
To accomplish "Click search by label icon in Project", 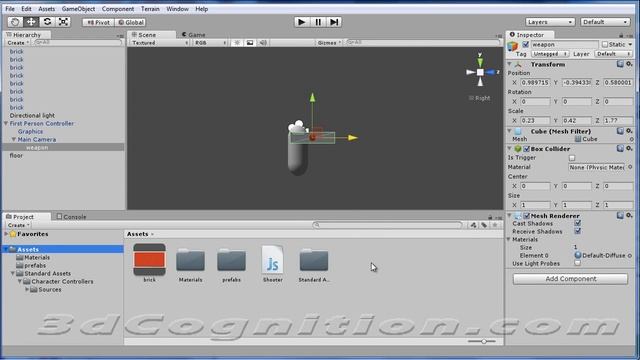I will (x=484, y=225).
